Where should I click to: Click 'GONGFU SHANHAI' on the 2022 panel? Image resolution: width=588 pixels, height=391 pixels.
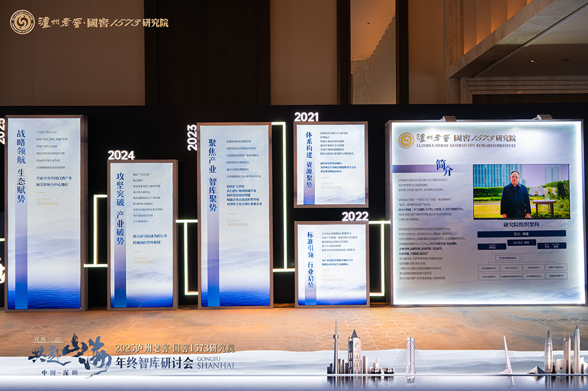point(332,278)
